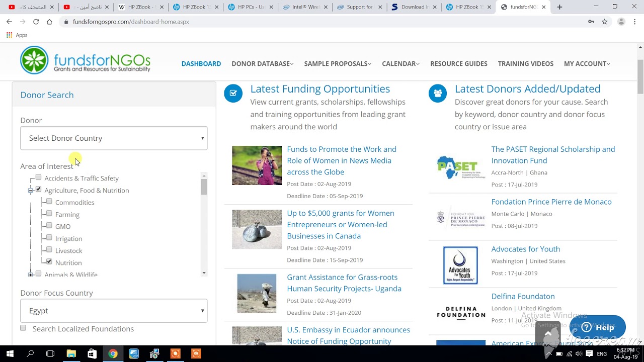This screenshot has width=644, height=362.
Task: Bookmark this page with star icon
Action: (x=605, y=22)
